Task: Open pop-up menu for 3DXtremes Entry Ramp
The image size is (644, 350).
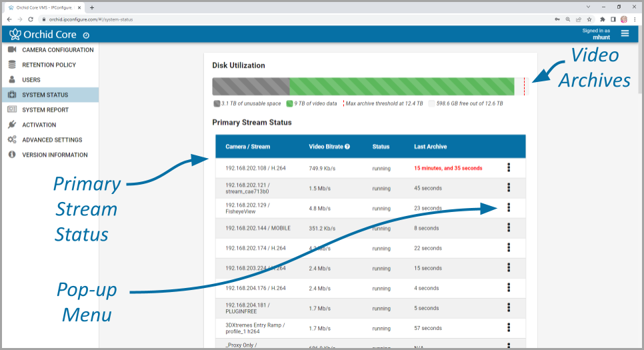Action: 509,327
